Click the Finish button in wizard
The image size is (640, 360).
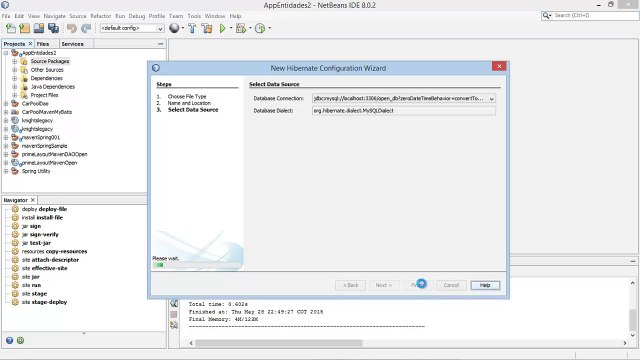pyautogui.click(x=418, y=285)
